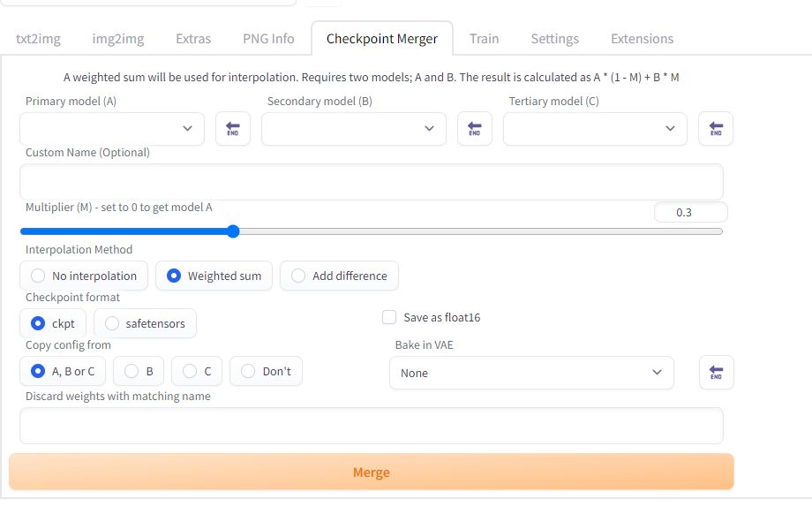Click the Custom Name text field
Screen dimensions: 812x514
(371, 182)
